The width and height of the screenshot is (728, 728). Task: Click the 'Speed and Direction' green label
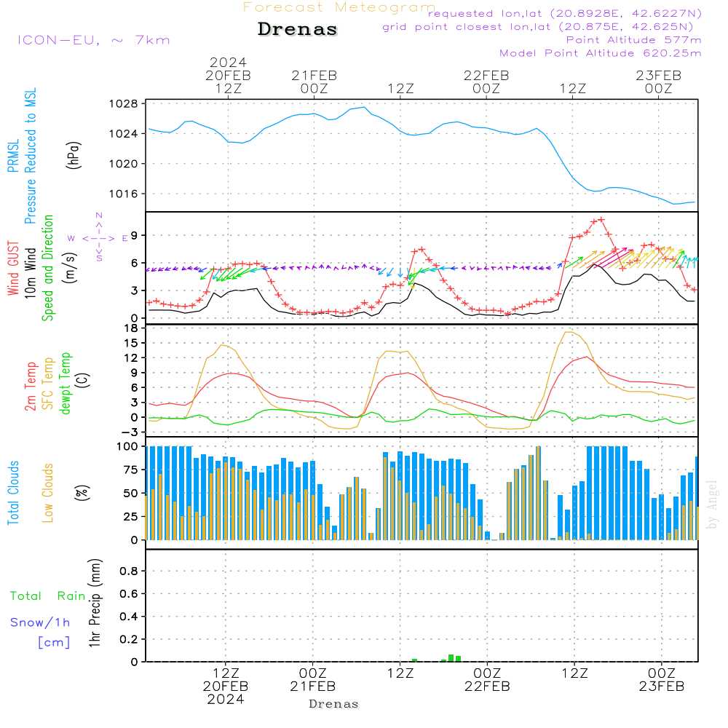click(47, 268)
